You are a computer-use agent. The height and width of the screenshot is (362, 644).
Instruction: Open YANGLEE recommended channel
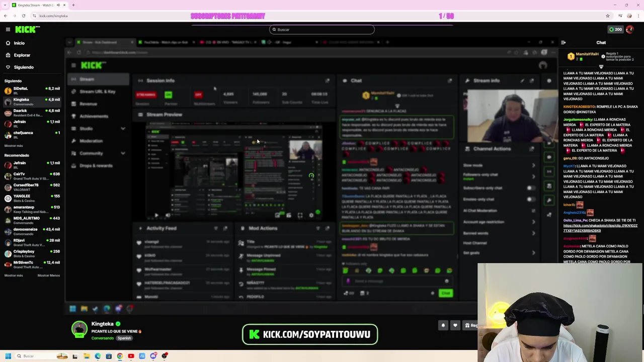click(x=32, y=198)
